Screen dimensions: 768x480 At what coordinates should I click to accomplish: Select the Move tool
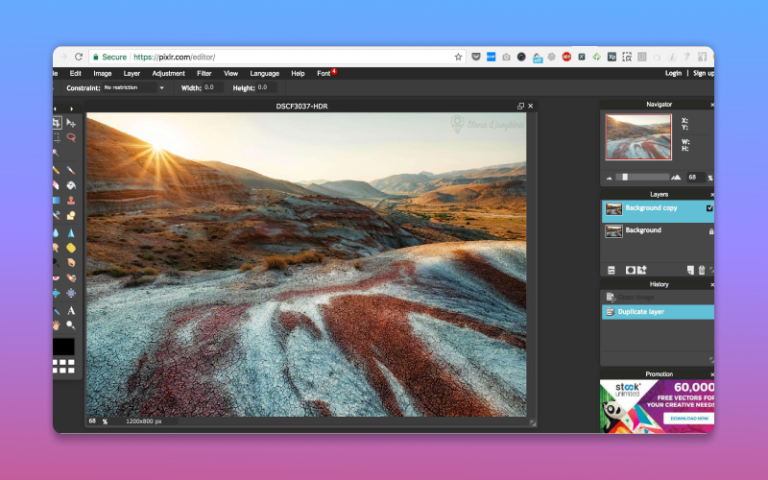coord(71,123)
